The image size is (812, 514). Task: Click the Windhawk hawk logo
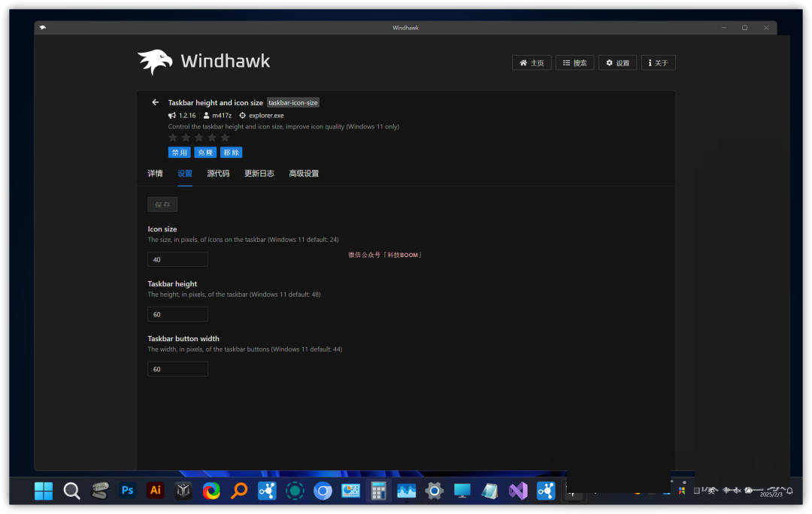(155, 62)
